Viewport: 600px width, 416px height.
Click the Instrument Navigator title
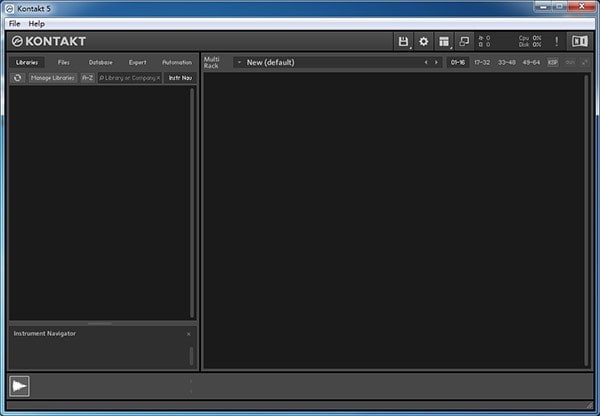(x=45, y=334)
